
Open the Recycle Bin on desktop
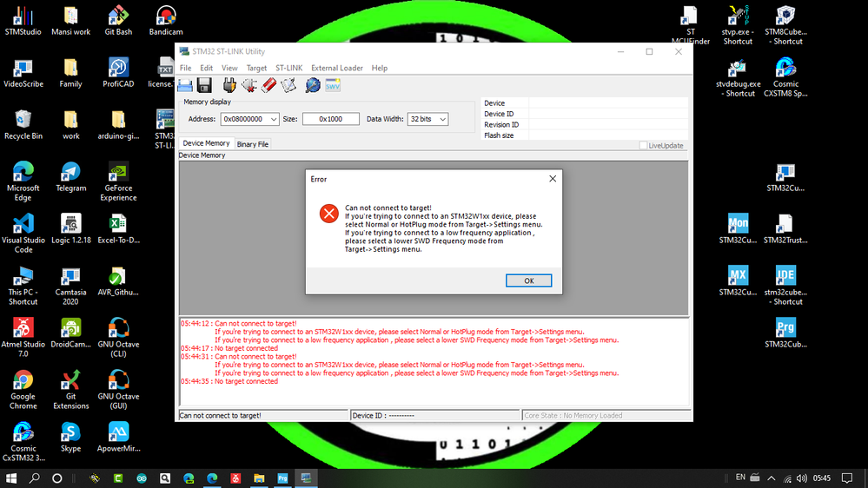(x=23, y=124)
